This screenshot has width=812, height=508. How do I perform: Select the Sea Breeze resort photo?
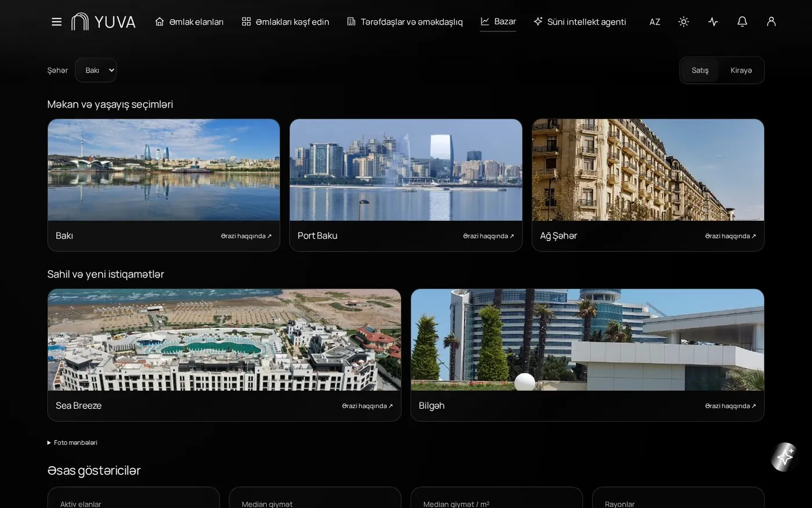click(224, 340)
